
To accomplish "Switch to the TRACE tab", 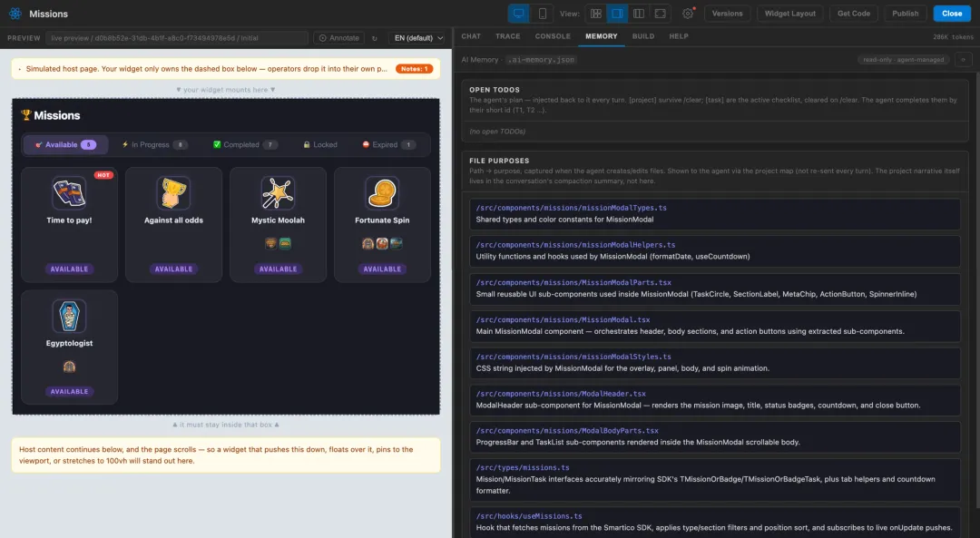I will [507, 36].
